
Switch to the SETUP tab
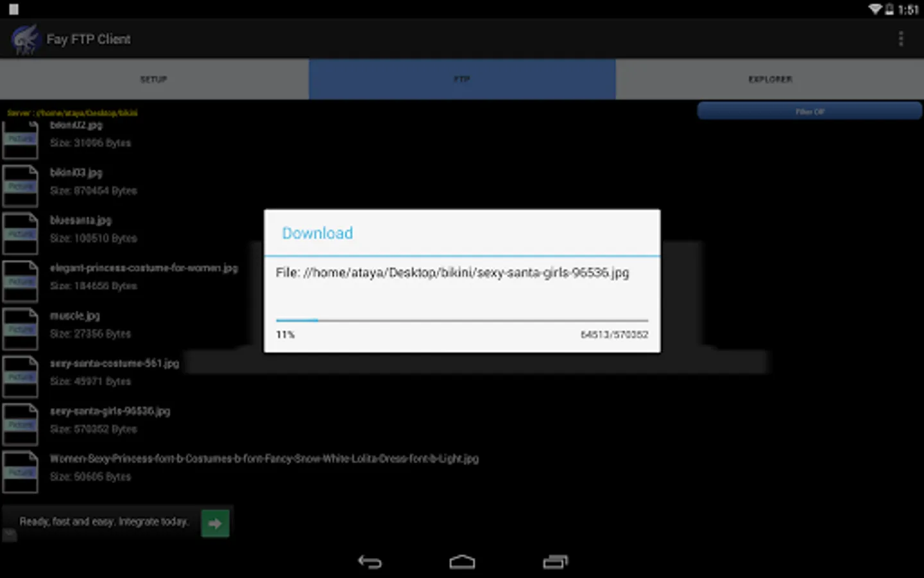(154, 79)
